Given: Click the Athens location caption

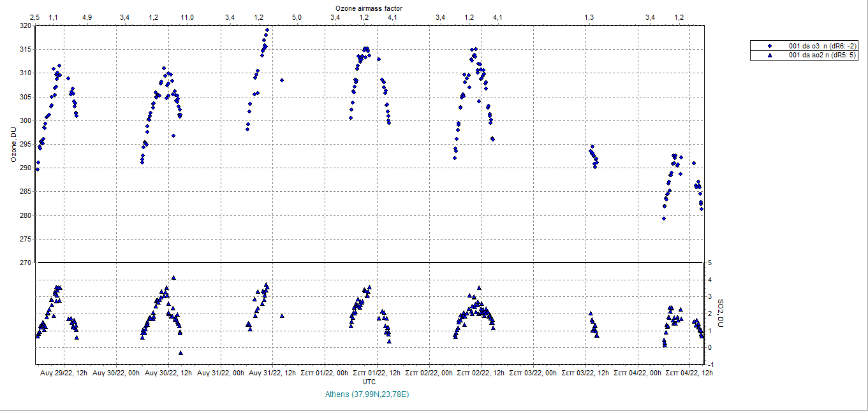Looking at the screenshot, I should (367, 394).
